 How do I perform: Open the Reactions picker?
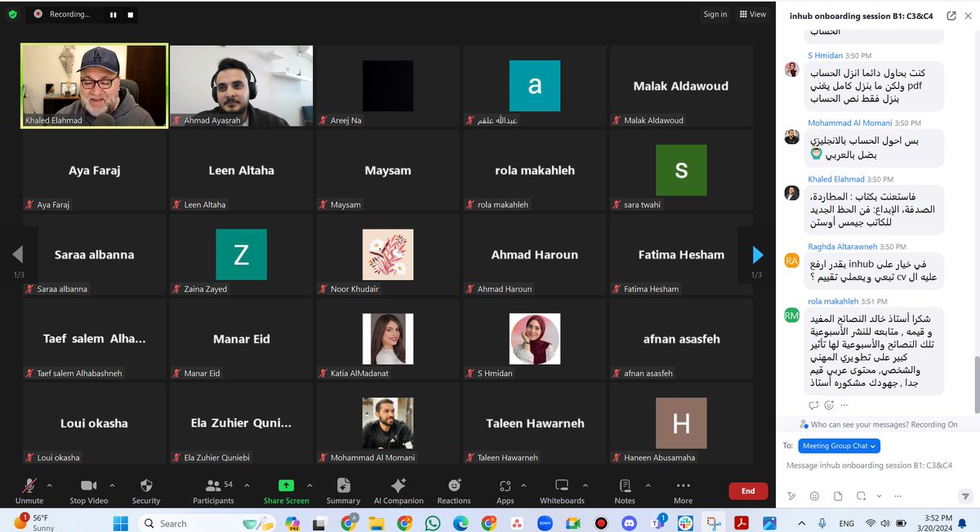pos(454,490)
